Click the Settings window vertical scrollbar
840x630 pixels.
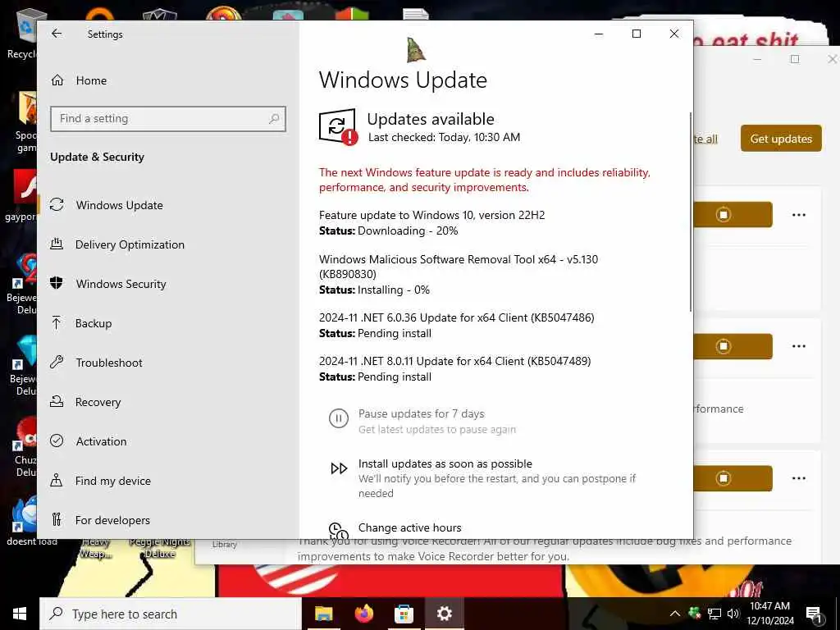pos(691,212)
